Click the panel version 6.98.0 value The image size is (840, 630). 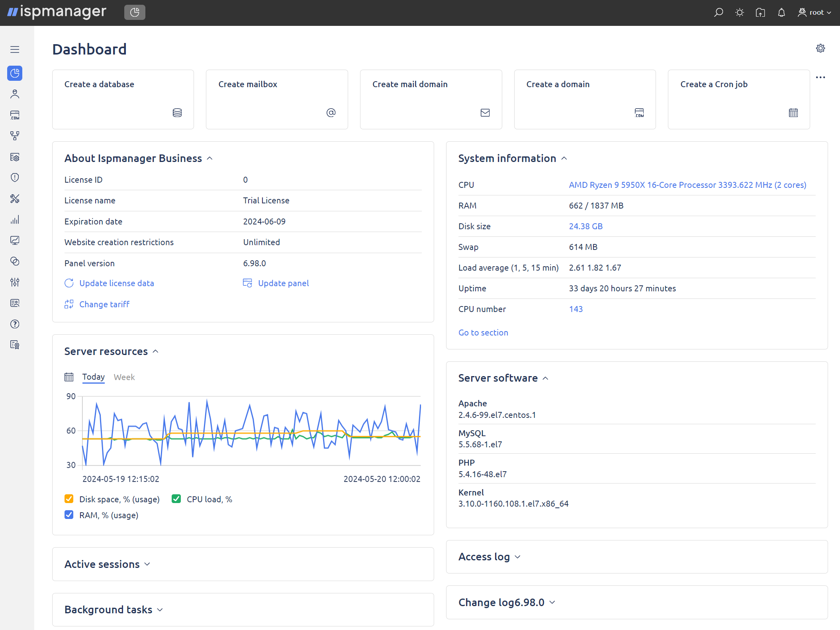(255, 263)
